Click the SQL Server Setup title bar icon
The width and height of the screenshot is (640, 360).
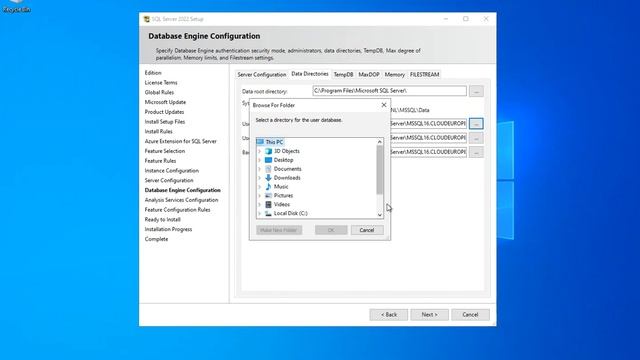click(147, 19)
